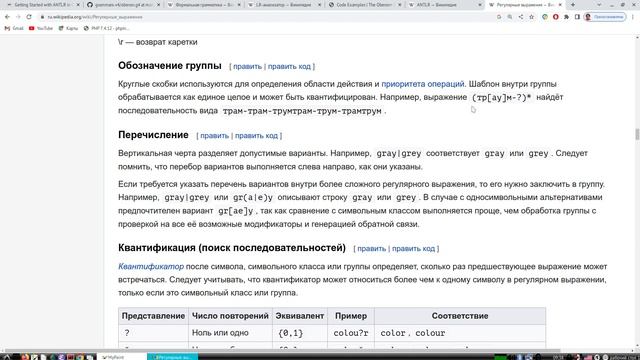The image size is (640, 360).
Task: Open the Chrome three-dot menu
Action: click(633, 17)
